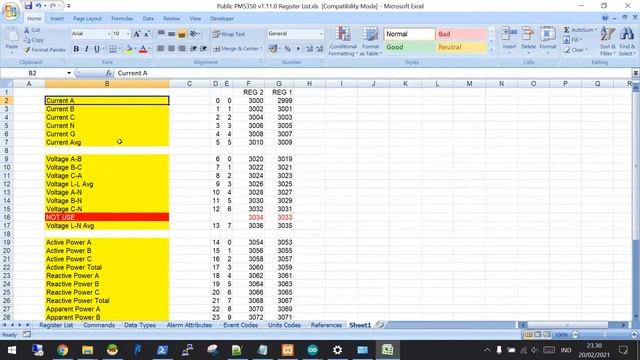Apply accounting number format
640x360 pixels.
click(273, 49)
